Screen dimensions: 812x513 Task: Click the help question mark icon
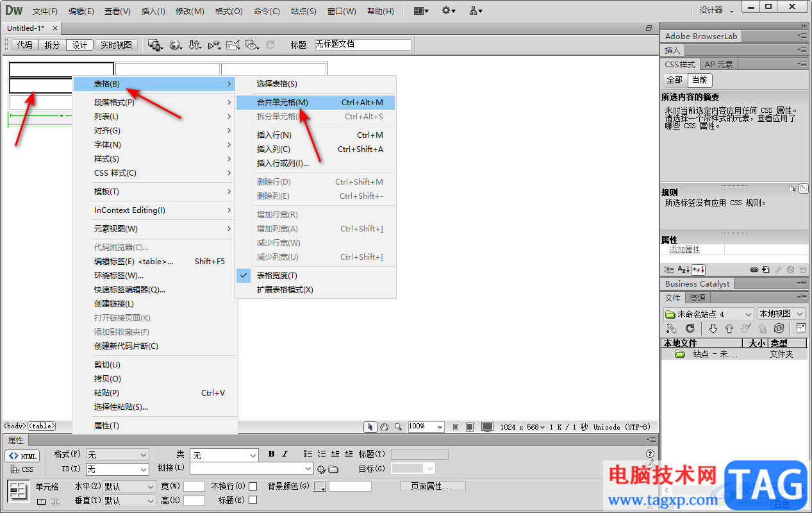coord(650,454)
